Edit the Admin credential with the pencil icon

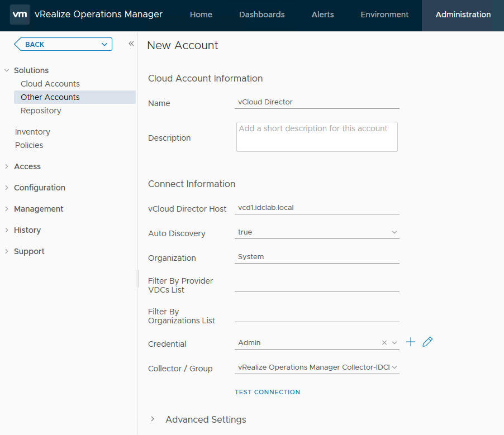pyautogui.click(x=427, y=342)
